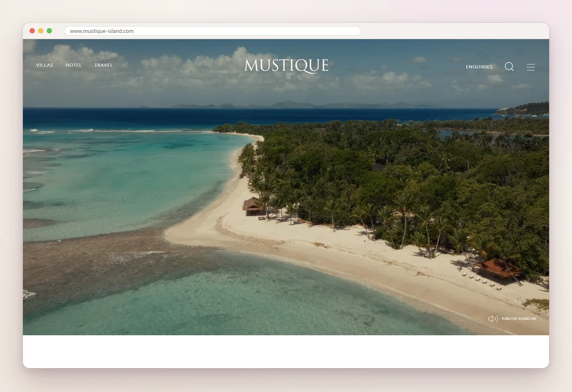
Task: Go to the Enquiries link
Action: click(x=479, y=67)
